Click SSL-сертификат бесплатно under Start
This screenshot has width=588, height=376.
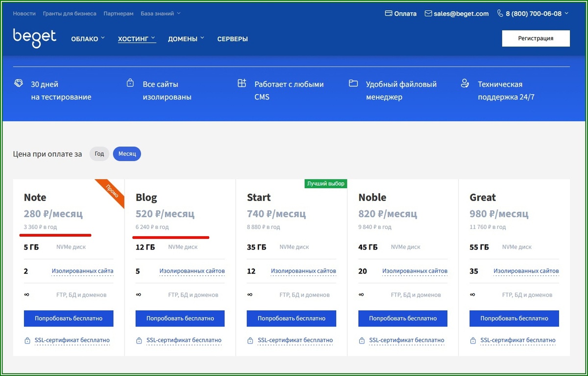click(295, 340)
